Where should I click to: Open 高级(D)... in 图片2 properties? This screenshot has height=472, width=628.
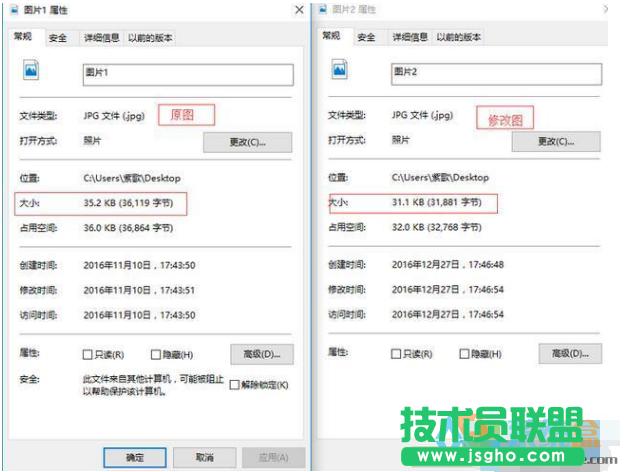click(570, 353)
